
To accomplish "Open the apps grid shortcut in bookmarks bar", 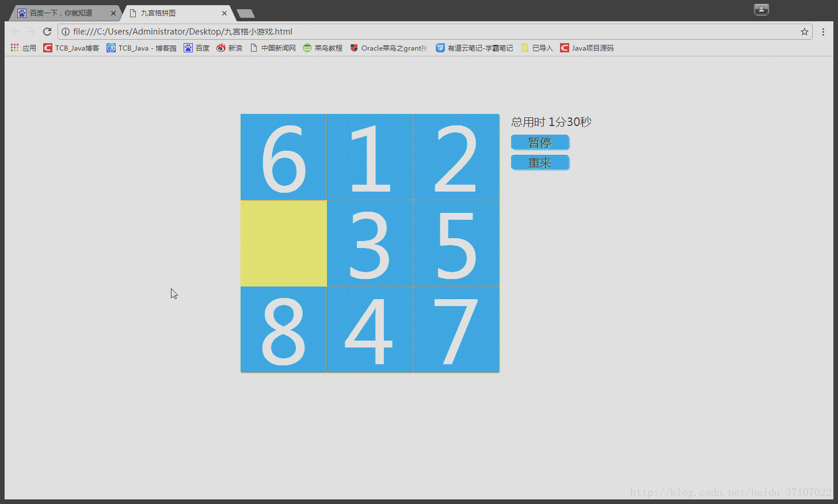I will pos(24,48).
